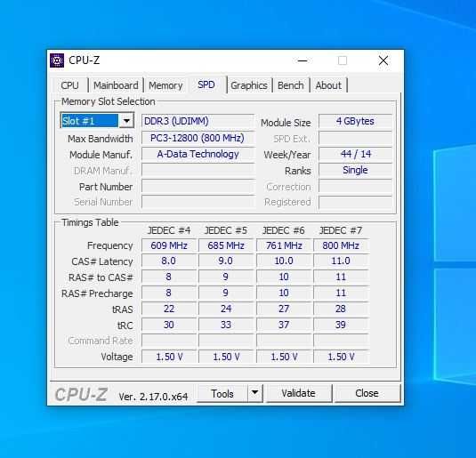The height and width of the screenshot is (458, 476).
Task: Select the PC3-12800 (800 MHz) bandwidth value
Action: [198, 138]
